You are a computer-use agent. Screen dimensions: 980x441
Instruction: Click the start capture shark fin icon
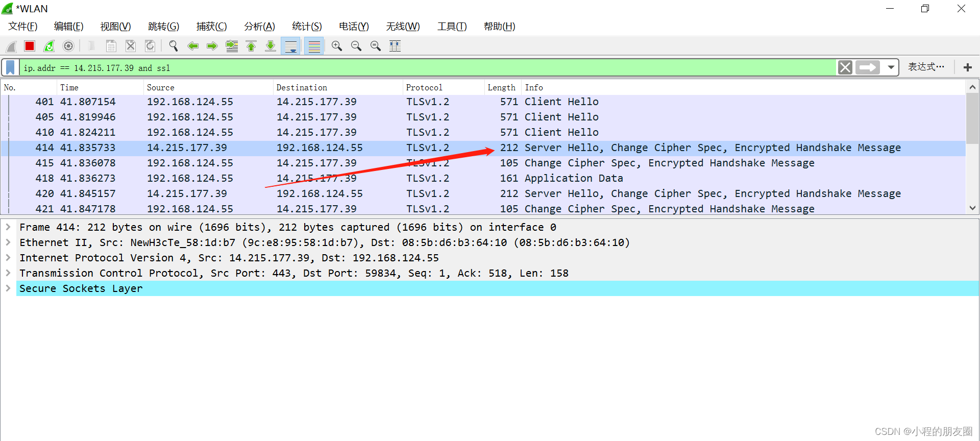[11, 46]
